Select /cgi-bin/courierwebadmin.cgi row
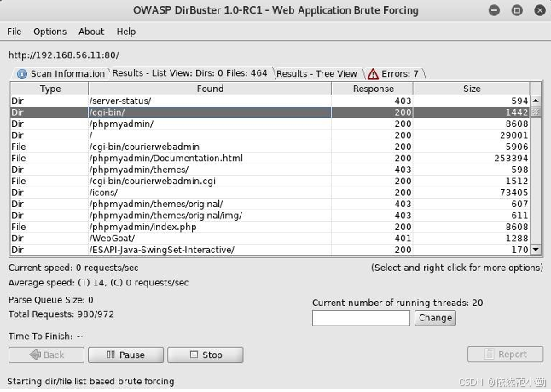 (270, 181)
